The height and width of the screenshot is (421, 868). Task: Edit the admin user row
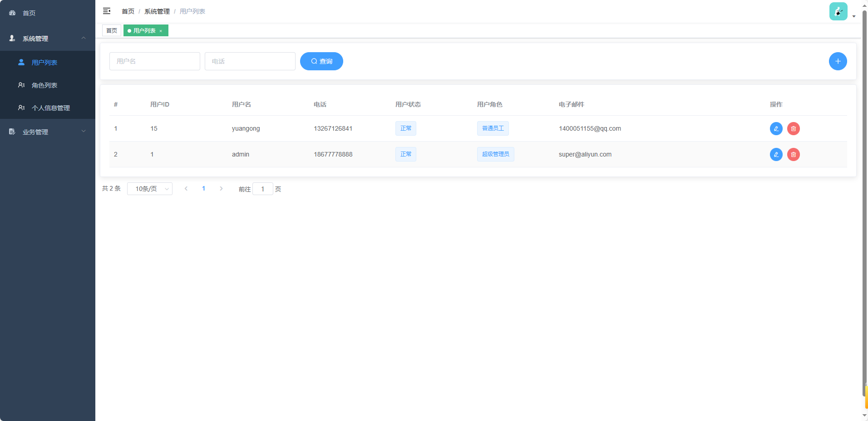pyautogui.click(x=776, y=155)
